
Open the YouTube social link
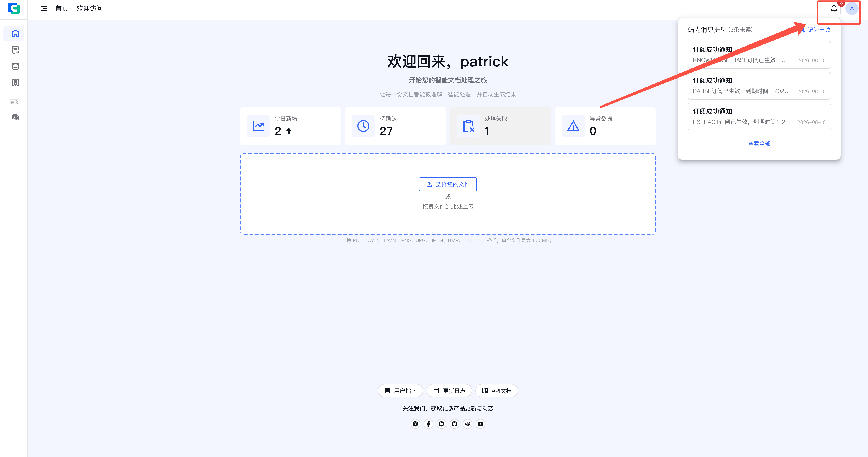click(x=481, y=424)
